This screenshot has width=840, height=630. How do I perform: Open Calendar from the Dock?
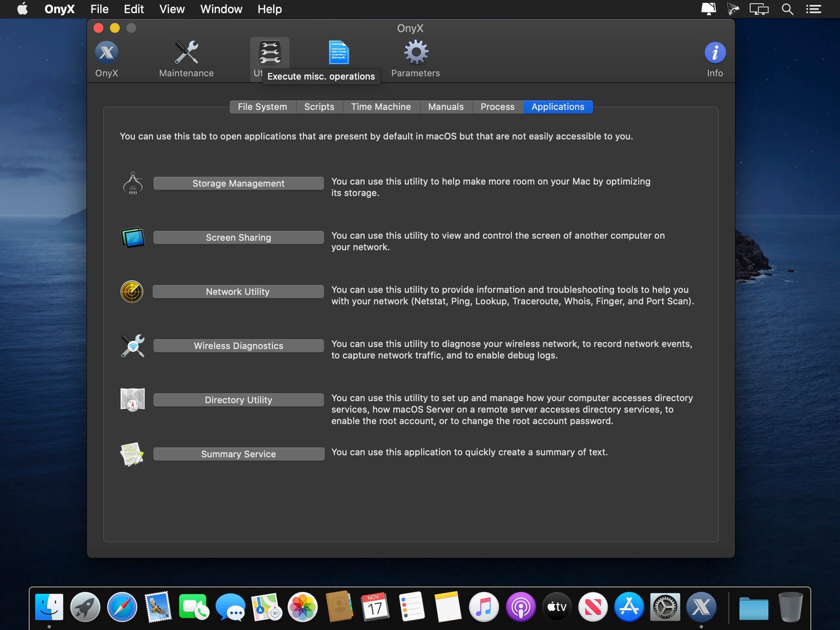click(375, 607)
